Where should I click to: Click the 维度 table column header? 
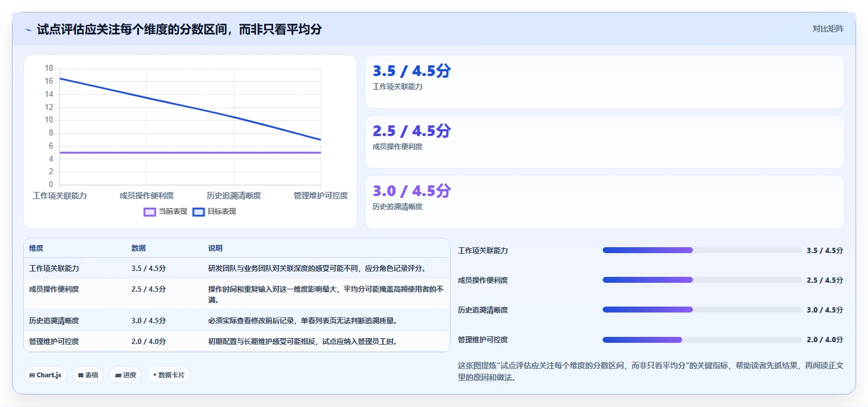click(36, 248)
